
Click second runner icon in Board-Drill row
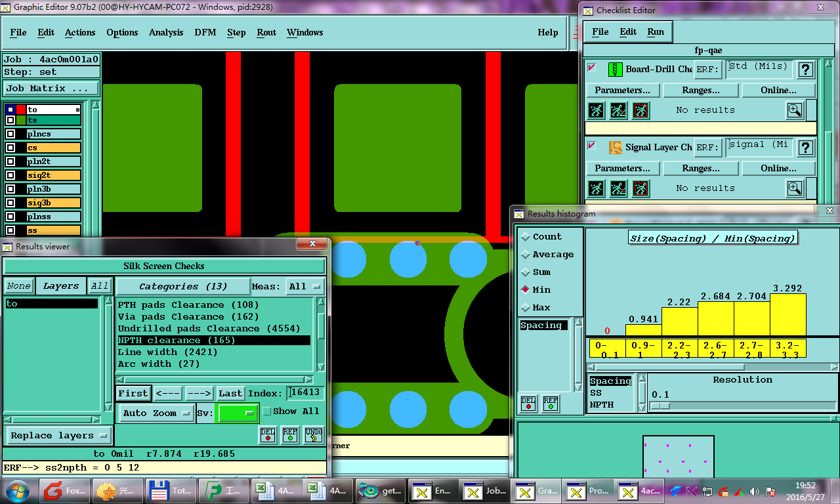coord(618,110)
